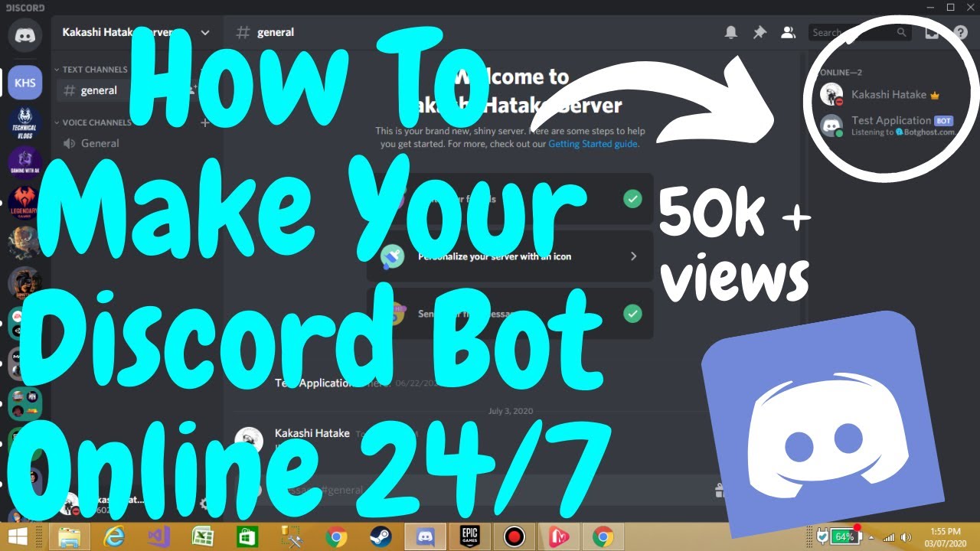Show hidden tray icons arrow

pyautogui.click(x=871, y=537)
